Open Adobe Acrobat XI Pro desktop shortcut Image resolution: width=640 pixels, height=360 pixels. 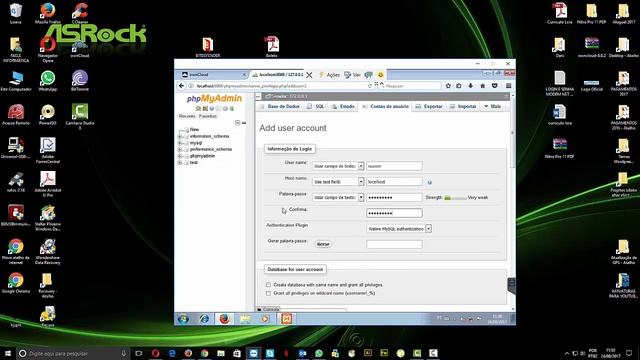tap(48, 184)
